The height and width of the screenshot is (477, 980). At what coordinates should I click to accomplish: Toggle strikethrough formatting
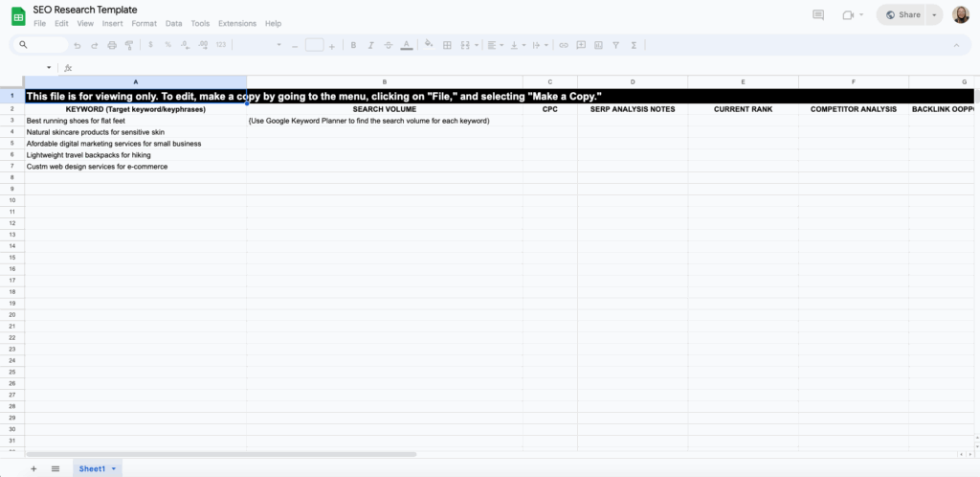[x=389, y=45]
